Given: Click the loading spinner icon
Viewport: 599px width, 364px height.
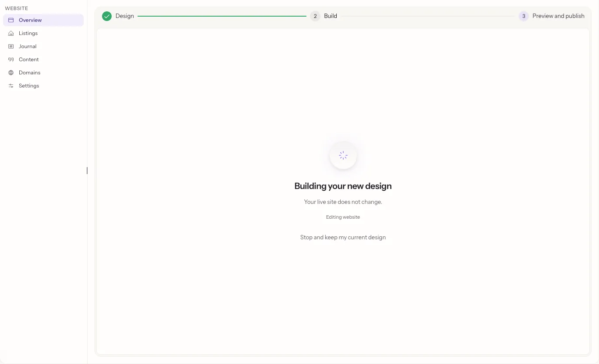Looking at the screenshot, I should click(343, 155).
